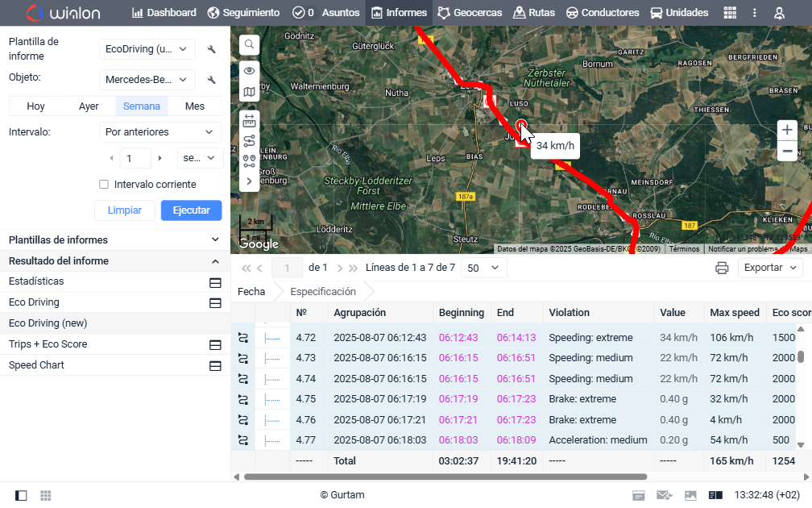The width and height of the screenshot is (812, 508).
Task: Click the table icon next to Estadísticas
Action: (215, 282)
